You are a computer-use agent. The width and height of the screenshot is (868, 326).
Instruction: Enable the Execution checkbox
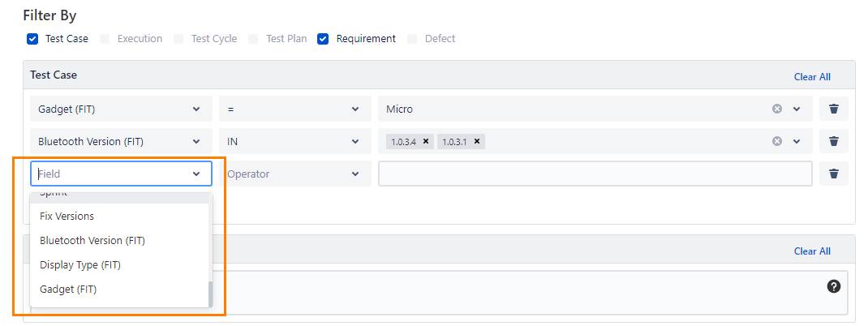click(x=105, y=39)
